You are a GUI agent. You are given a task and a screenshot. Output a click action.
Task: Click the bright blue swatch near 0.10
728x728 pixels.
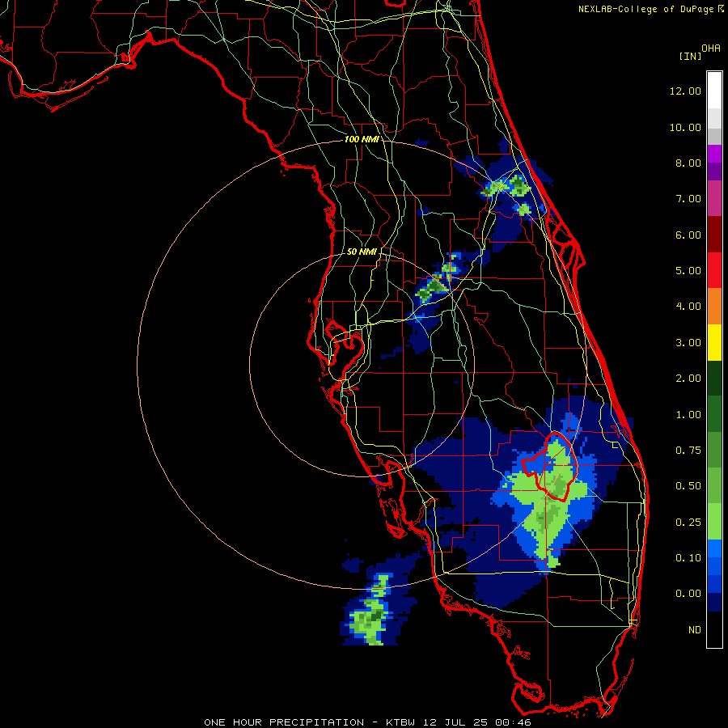point(714,548)
